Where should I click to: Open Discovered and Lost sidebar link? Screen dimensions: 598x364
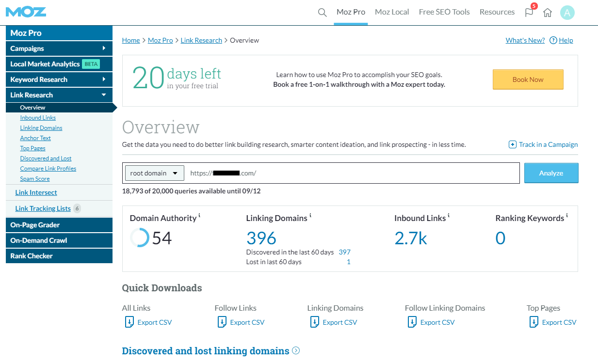click(x=46, y=158)
